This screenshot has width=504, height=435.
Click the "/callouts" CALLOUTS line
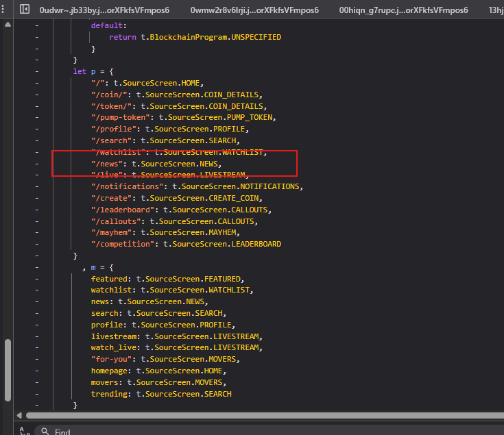[174, 221]
